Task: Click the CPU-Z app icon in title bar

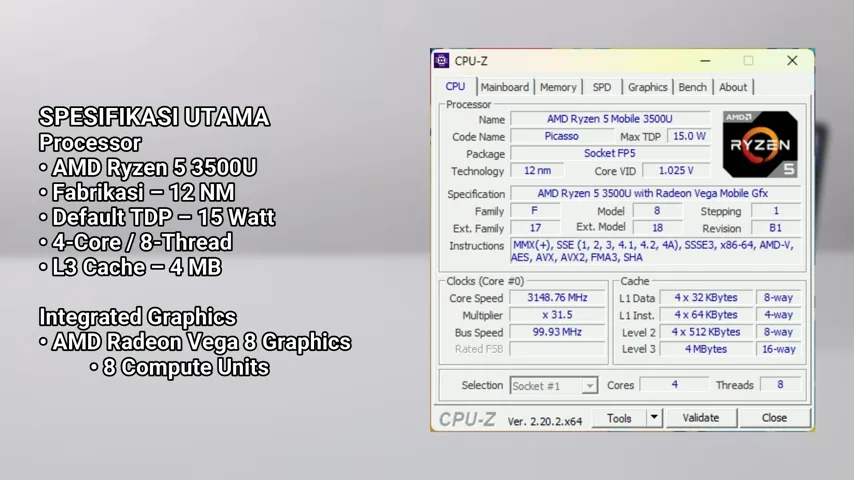Action: tap(442, 60)
